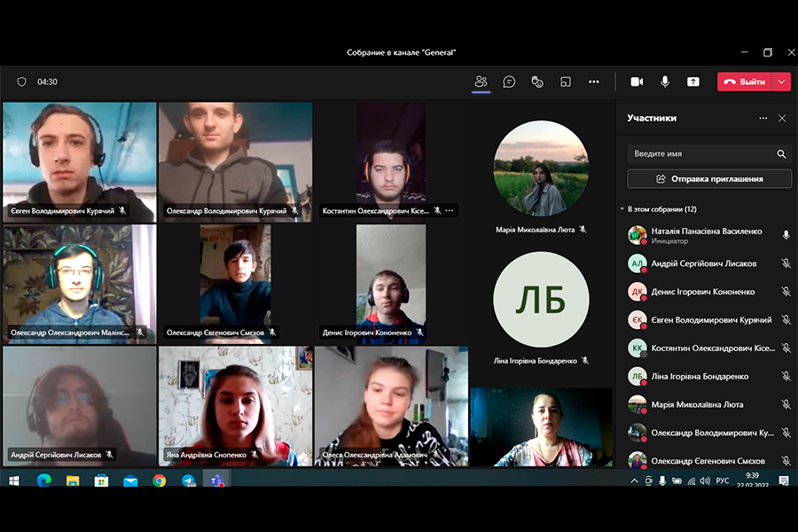The image size is (798, 532).
Task: Click the red Выйти leave button
Action: point(745,82)
